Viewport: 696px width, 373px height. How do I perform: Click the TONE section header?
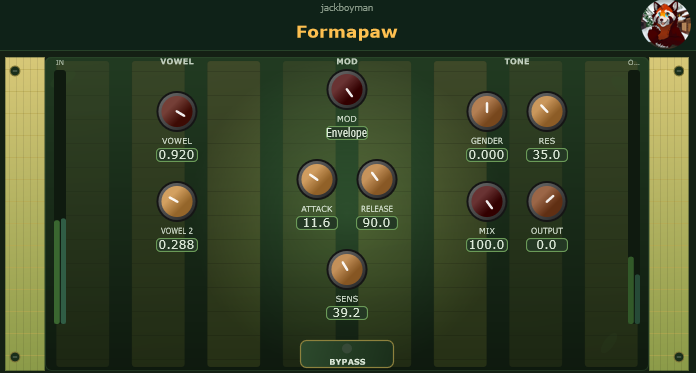point(517,61)
